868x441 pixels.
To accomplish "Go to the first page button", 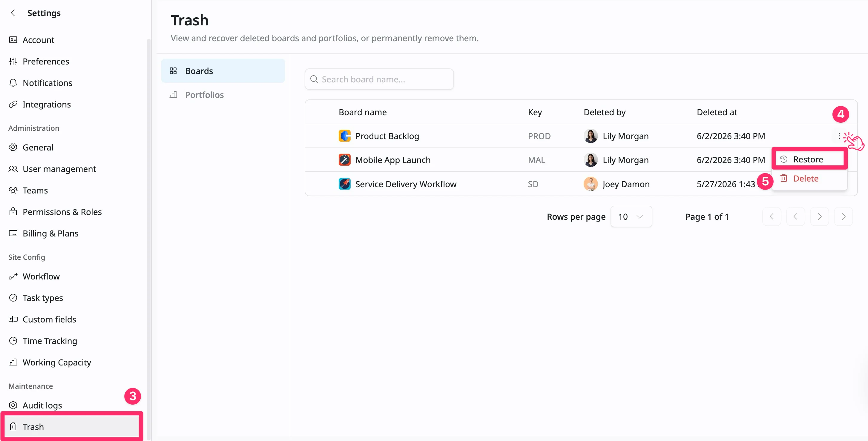I will 772,217.
